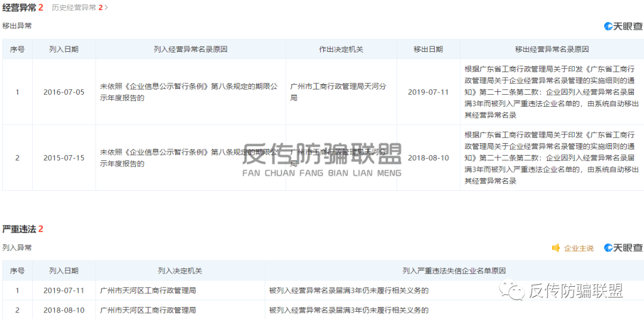Select the 2018-08-10 cell under 移出日期
The height and width of the screenshot is (319, 644).
pos(428,158)
